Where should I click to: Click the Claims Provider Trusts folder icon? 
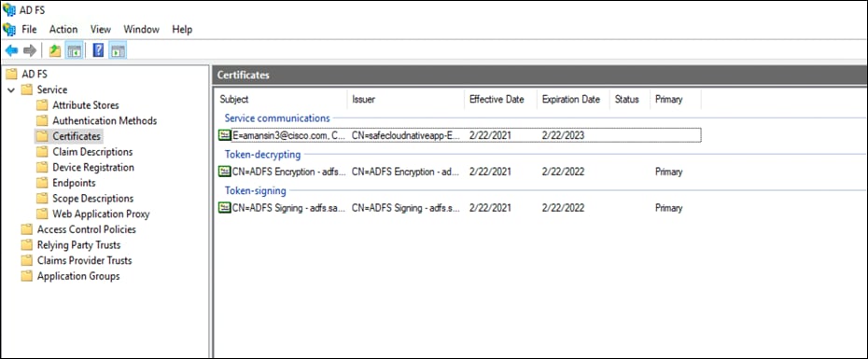[x=26, y=260]
